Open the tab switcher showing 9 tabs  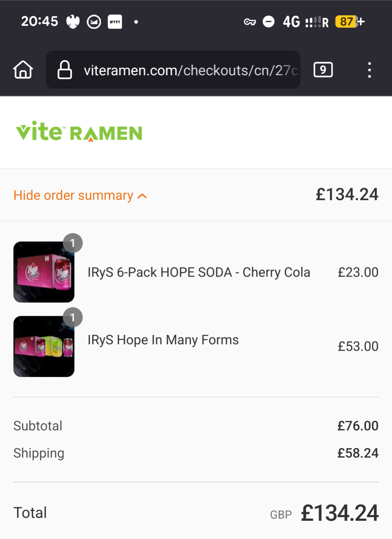pos(323,69)
